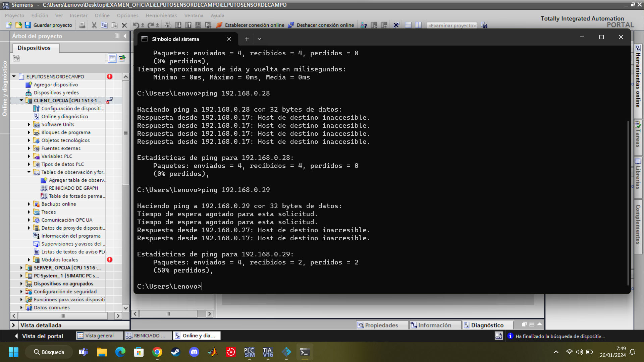Click the download to device icon

(x=178, y=25)
